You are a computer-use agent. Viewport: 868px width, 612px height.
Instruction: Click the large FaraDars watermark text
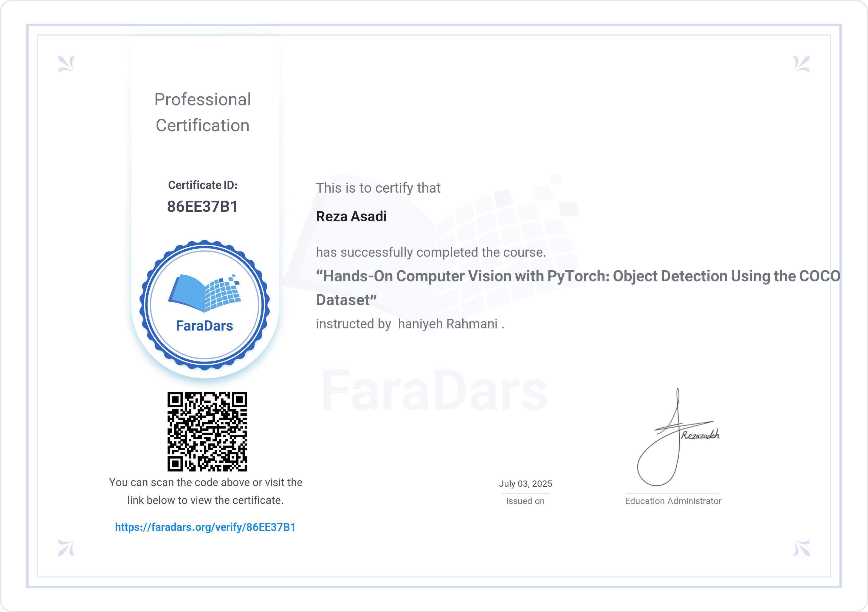[x=435, y=392]
